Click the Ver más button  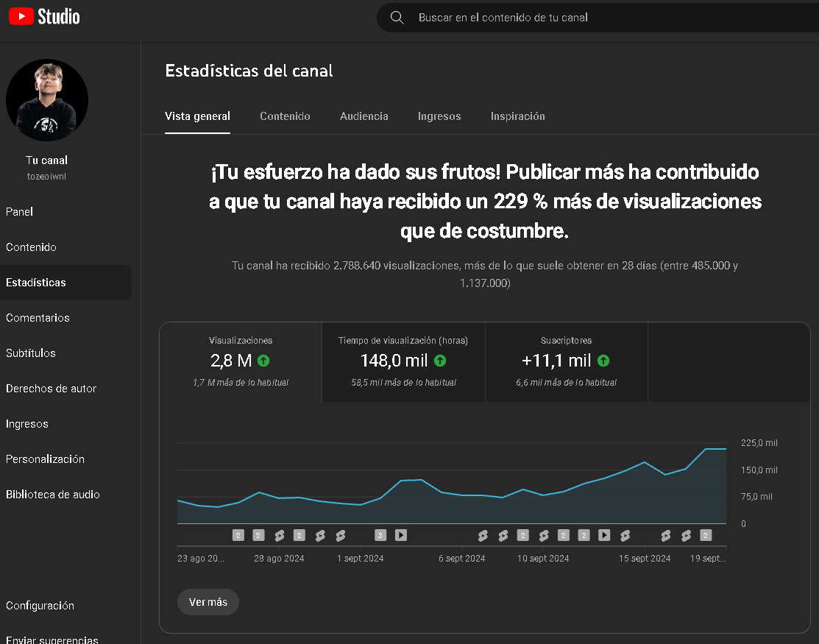pos(208,601)
